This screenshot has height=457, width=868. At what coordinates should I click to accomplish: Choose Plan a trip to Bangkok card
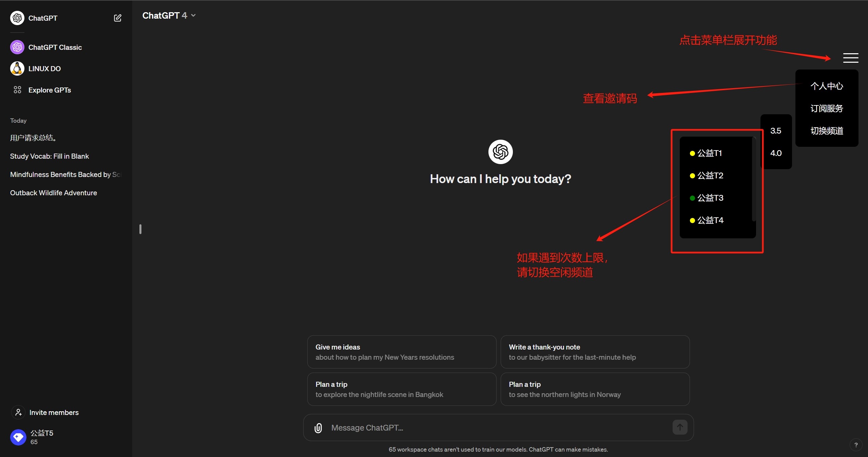click(x=402, y=389)
